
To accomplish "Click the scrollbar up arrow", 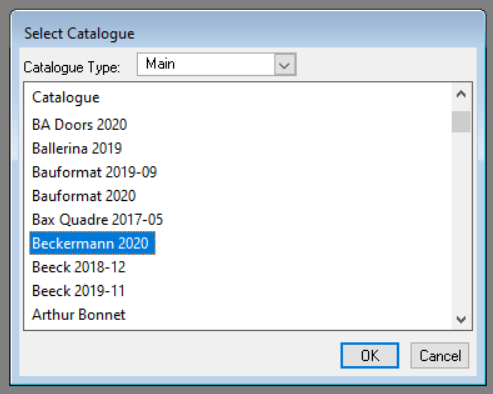I will tap(461, 95).
